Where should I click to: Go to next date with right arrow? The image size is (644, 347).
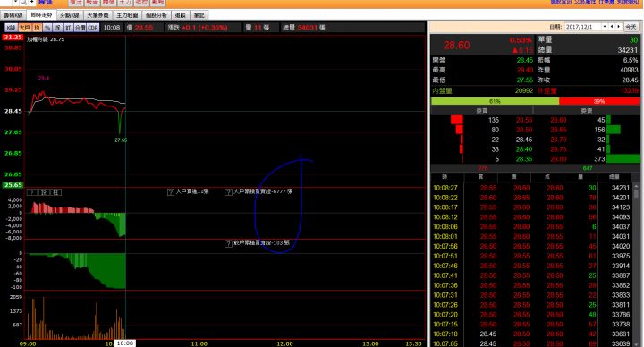(x=619, y=27)
